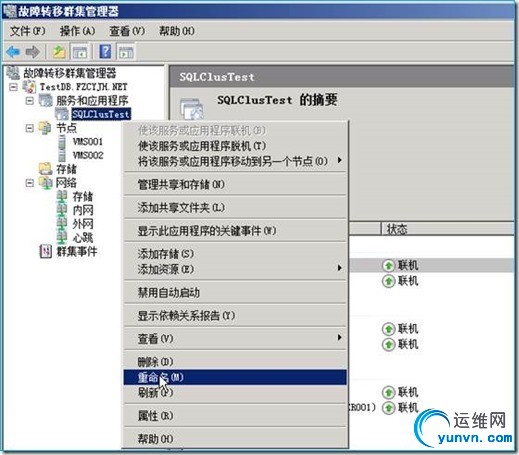The height and width of the screenshot is (455, 519).
Task: Collapse the TestDB.FZCYJH.NET tree node
Action: click(13, 87)
